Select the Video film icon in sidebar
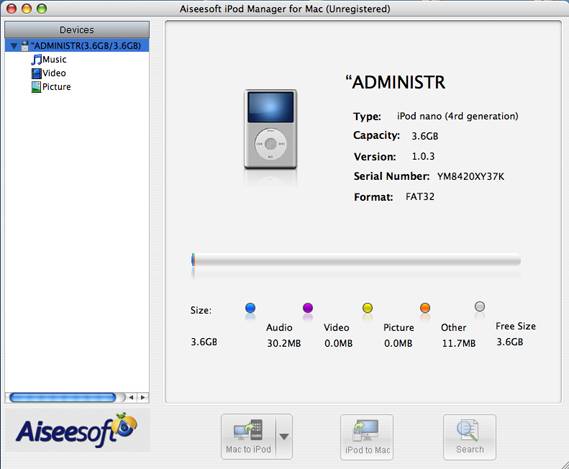Screen dimensions: 569x469 click(x=36, y=73)
